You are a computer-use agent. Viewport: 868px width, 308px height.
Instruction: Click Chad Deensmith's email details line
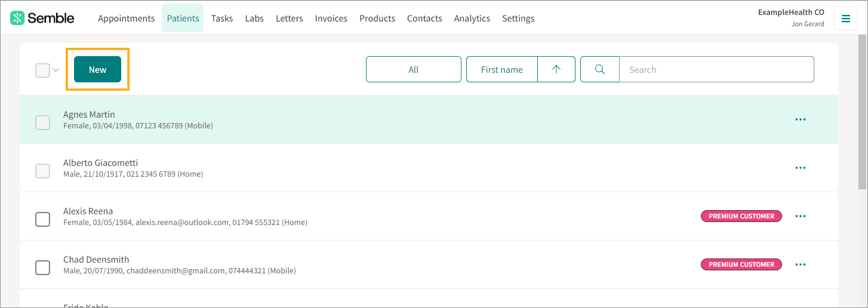pos(179,271)
